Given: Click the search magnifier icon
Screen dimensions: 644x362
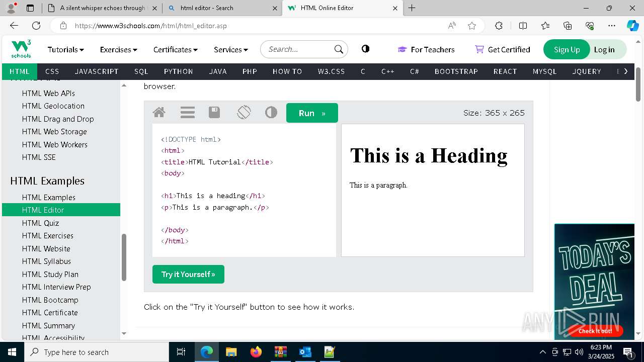Looking at the screenshot, I should click(x=339, y=49).
